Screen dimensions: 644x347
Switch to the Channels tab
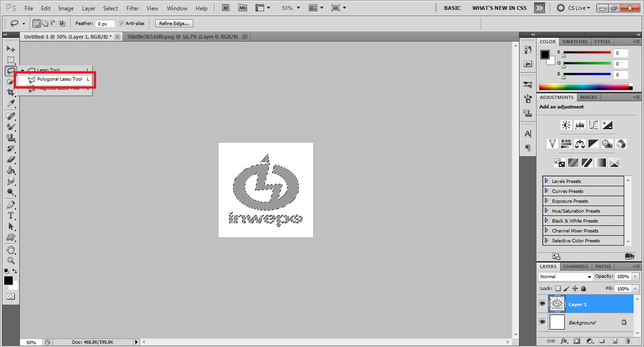click(576, 266)
